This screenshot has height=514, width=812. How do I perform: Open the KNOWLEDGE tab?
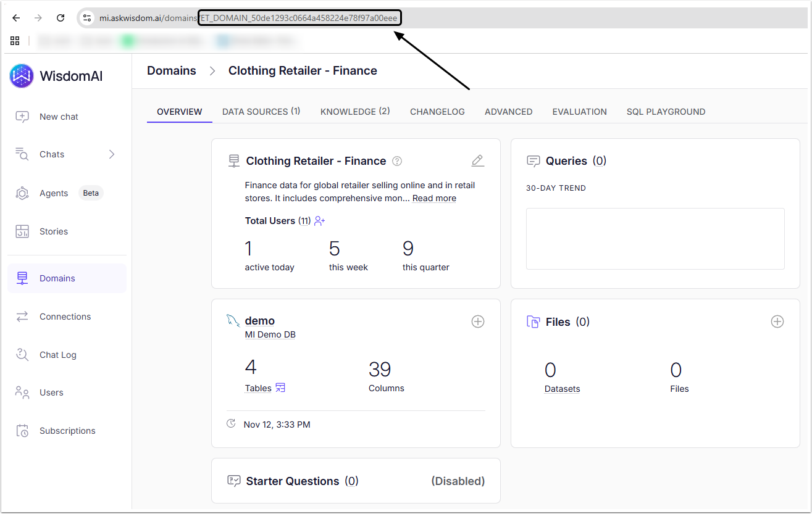(x=354, y=112)
